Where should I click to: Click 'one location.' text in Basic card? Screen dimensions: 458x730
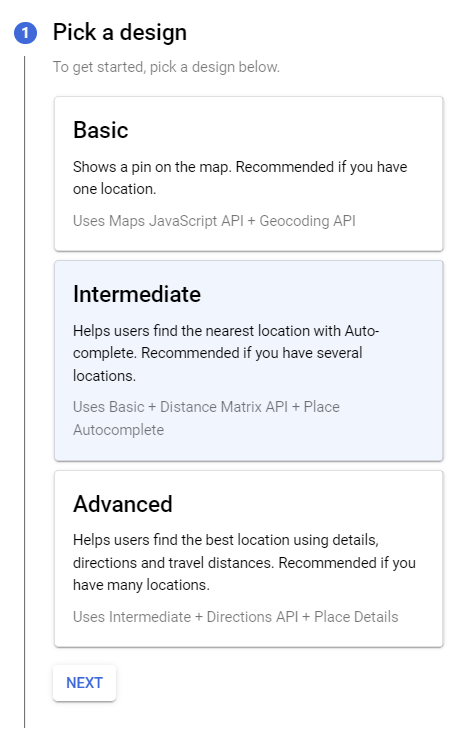point(114,189)
